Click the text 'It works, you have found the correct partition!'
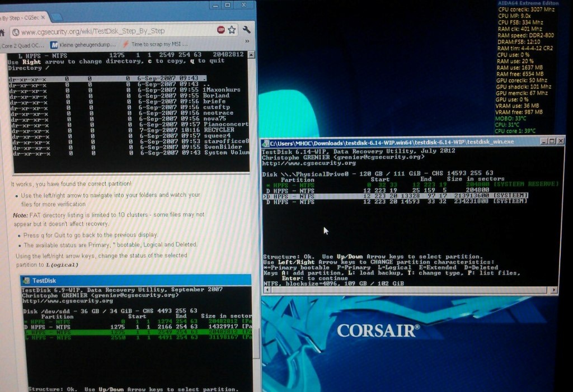573x392 pixels. [x=71, y=184]
